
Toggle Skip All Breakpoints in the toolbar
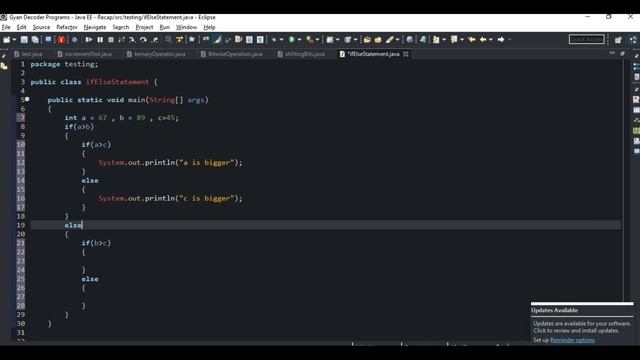(74, 40)
